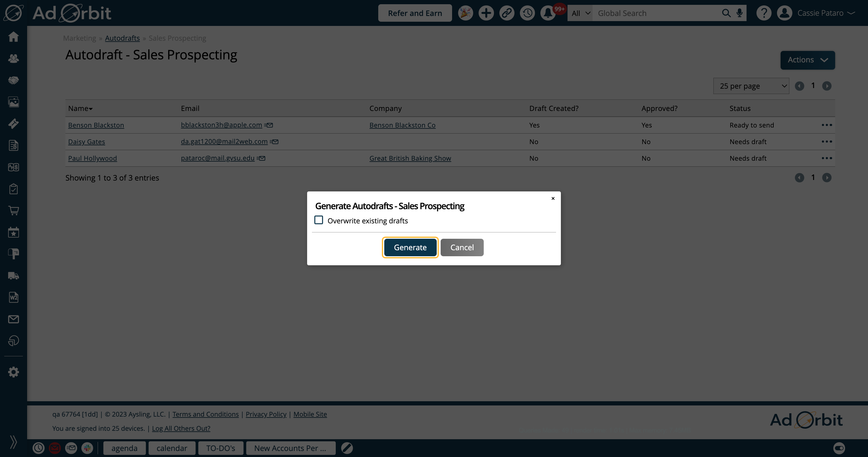Open the 25 per page dropdown
The height and width of the screenshot is (457, 868).
pos(751,86)
